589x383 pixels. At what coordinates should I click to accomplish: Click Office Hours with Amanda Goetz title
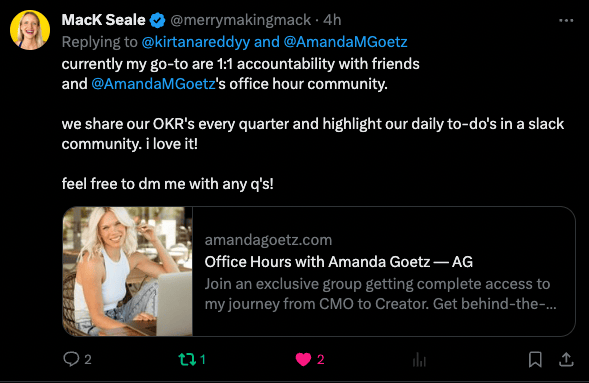click(338, 262)
